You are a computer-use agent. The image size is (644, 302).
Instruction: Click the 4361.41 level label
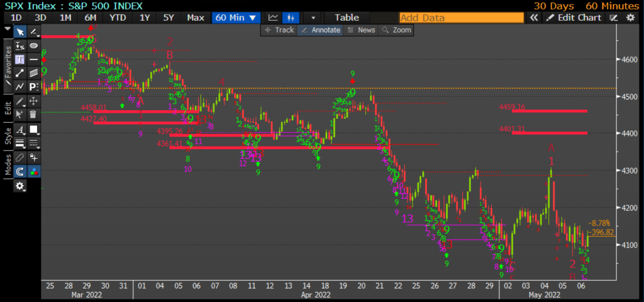tap(170, 143)
